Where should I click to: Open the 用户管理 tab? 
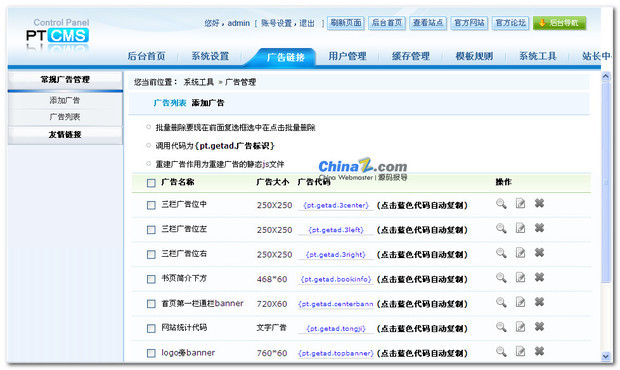[347, 56]
